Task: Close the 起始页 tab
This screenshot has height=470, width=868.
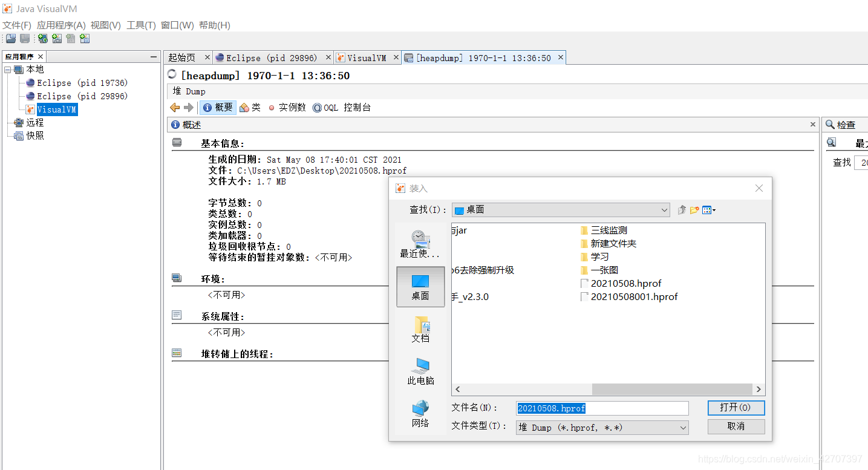Action: click(207, 57)
